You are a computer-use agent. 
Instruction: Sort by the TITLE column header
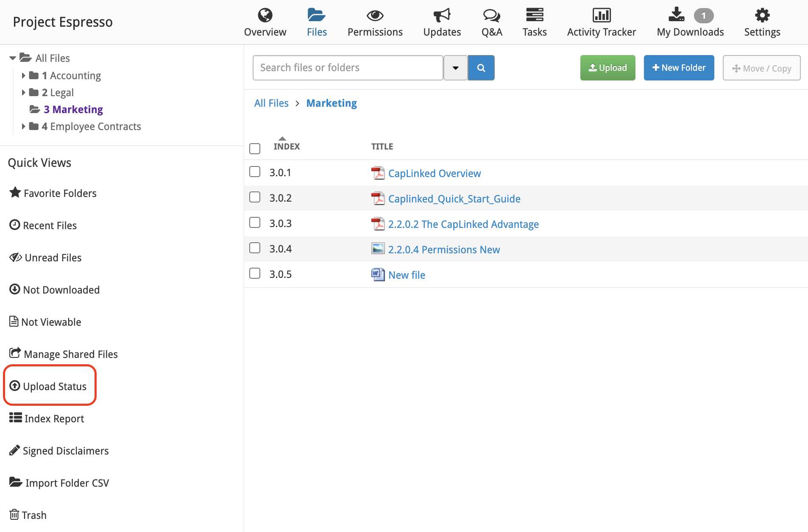(x=382, y=147)
